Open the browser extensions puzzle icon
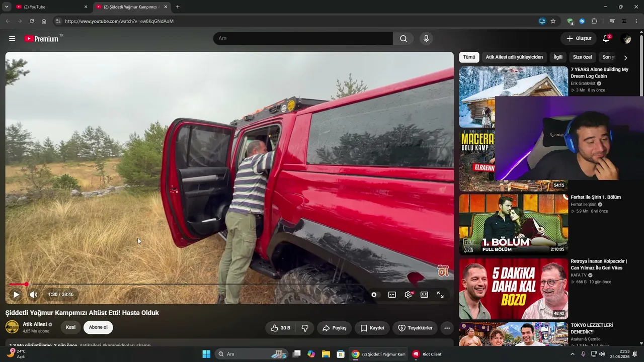The image size is (644, 362). click(x=594, y=21)
